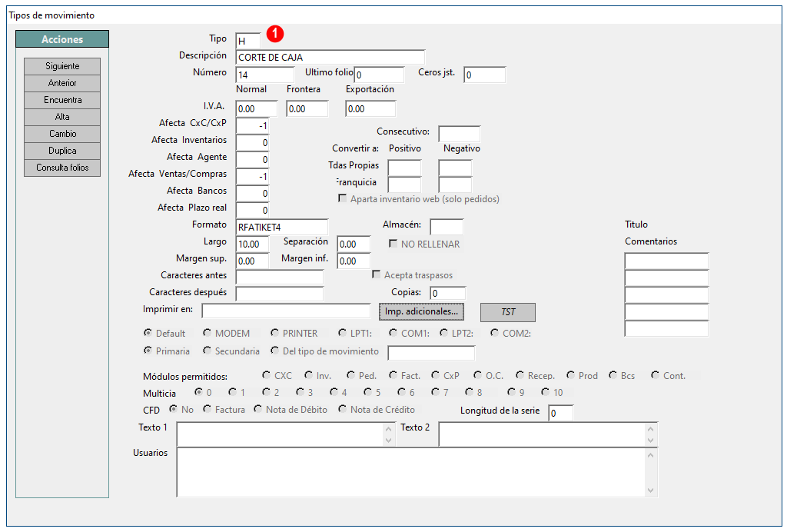Select Nota de Crédito CFD option
Screen dimensions: 787x532
pos(342,409)
